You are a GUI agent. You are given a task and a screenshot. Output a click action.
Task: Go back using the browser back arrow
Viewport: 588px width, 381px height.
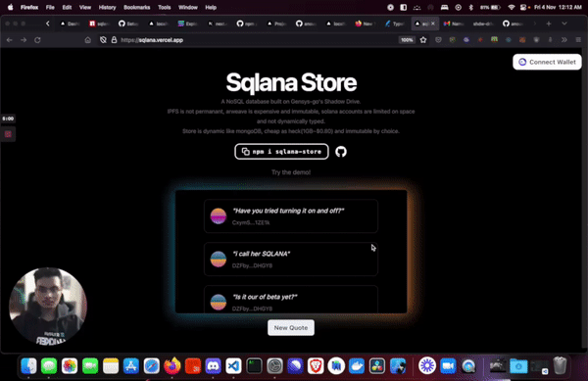pos(10,40)
